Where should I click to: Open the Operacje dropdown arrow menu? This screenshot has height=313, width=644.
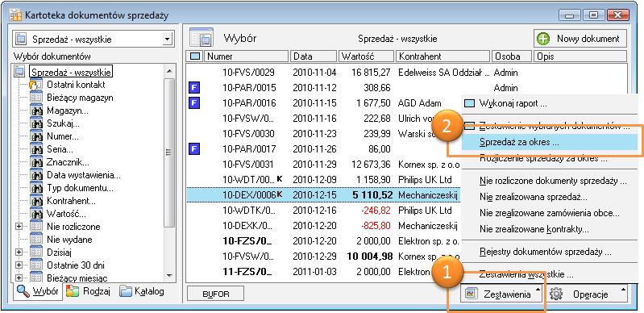tap(623, 290)
